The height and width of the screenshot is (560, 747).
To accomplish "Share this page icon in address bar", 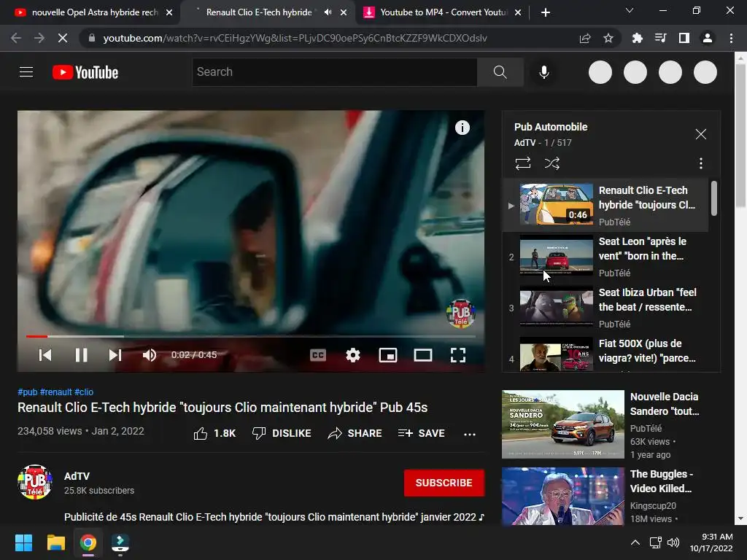I will tap(585, 38).
